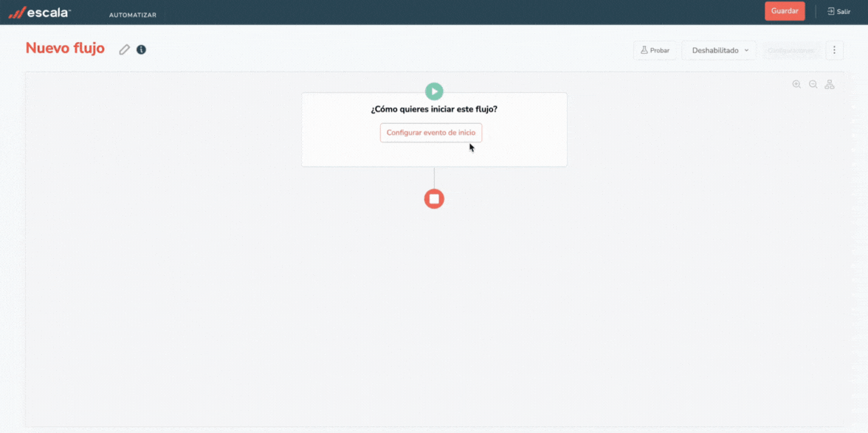The height and width of the screenshot is (433, 868).
Task: Click the Salir link
Action: 844,12
